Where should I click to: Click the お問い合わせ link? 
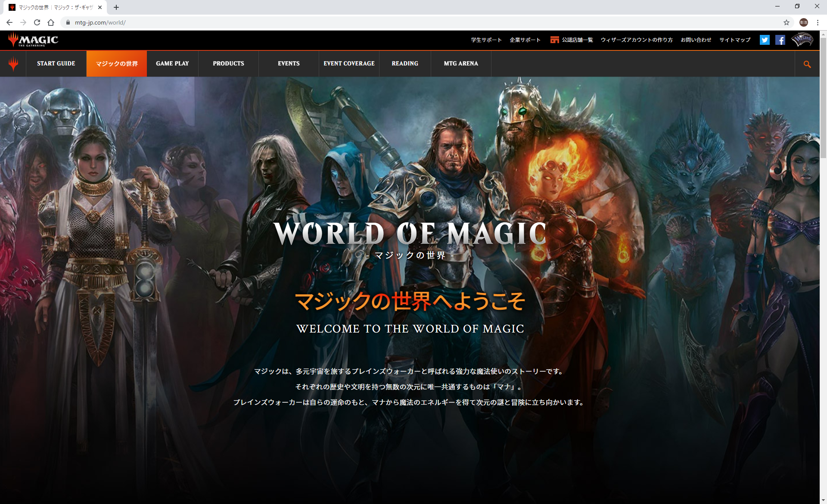[696, 40]
